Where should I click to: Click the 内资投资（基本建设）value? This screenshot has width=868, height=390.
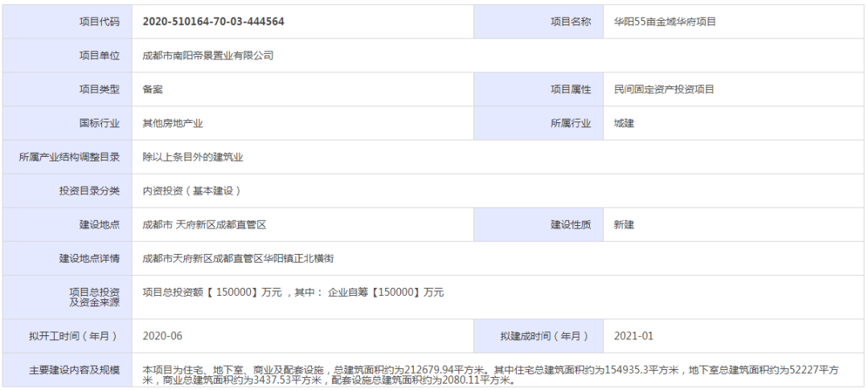click(191, 191)
